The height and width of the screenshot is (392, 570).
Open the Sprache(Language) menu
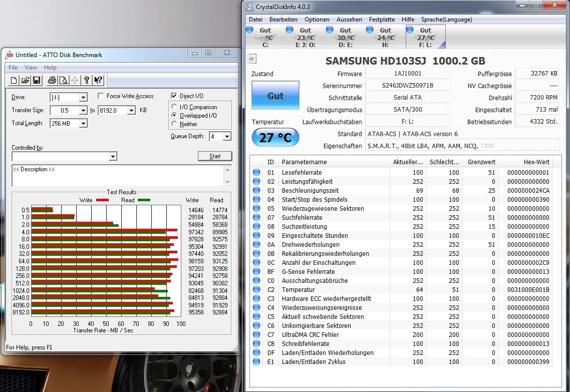point(446,20)
